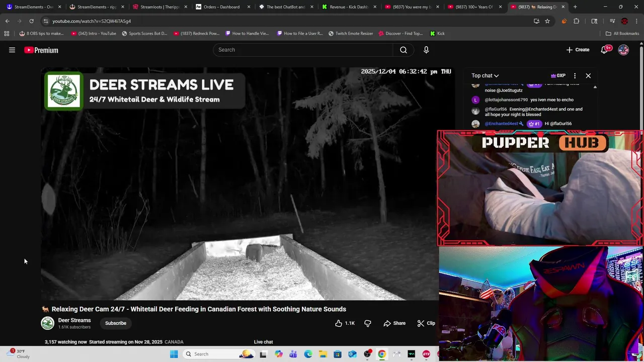Bookmark this page with the star
Image resolution: width=644 pixels, height=362 pixels.
click(x=547, y=21)
